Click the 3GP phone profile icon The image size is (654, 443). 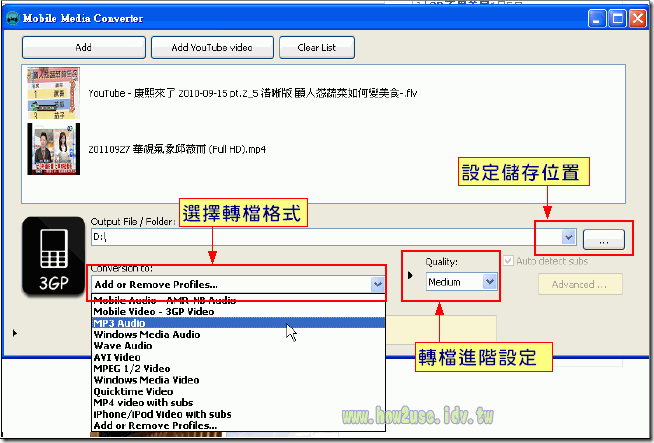pyautogui.click(x=53, y=251)
